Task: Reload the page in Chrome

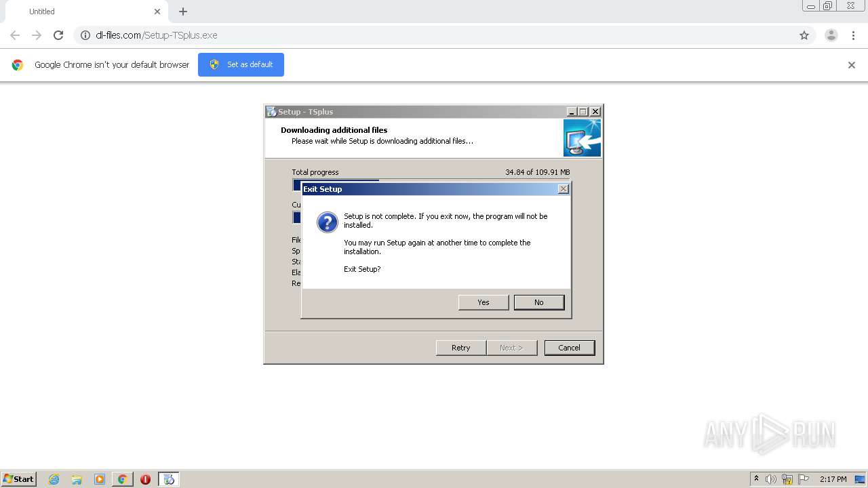Action: point(58,35)
